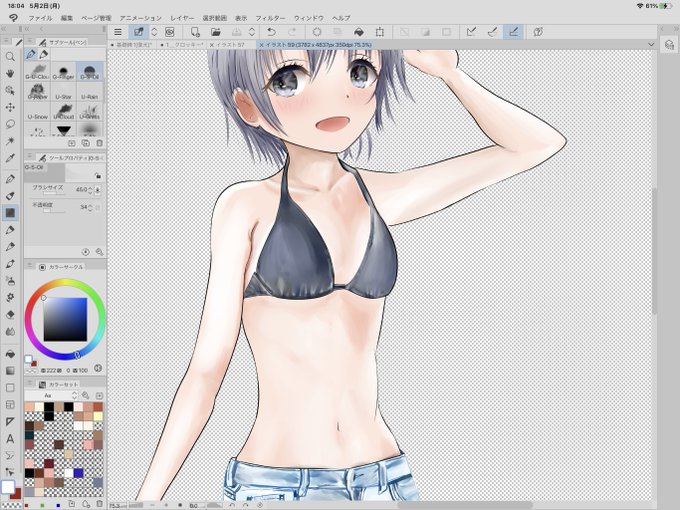Viewport: 680px width, 510px height.
Task: Select the Eraser tool
Action: (x=10, y=315)
